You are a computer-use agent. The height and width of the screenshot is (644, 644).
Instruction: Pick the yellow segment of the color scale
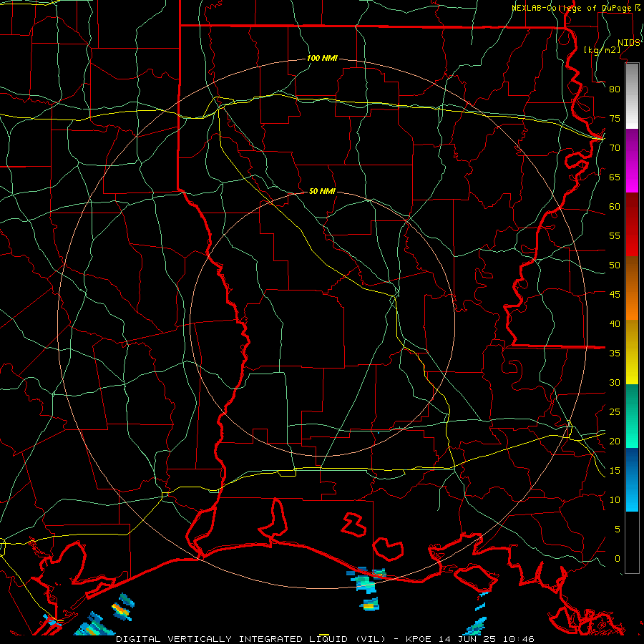(x=632, y=352)
